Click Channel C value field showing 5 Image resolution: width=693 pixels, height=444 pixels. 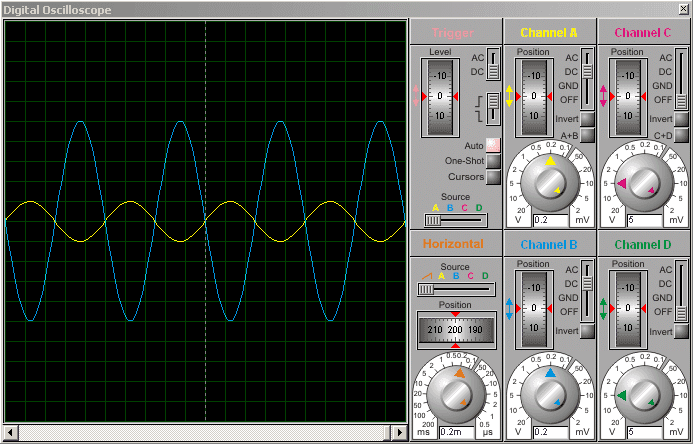coord(644,220)
